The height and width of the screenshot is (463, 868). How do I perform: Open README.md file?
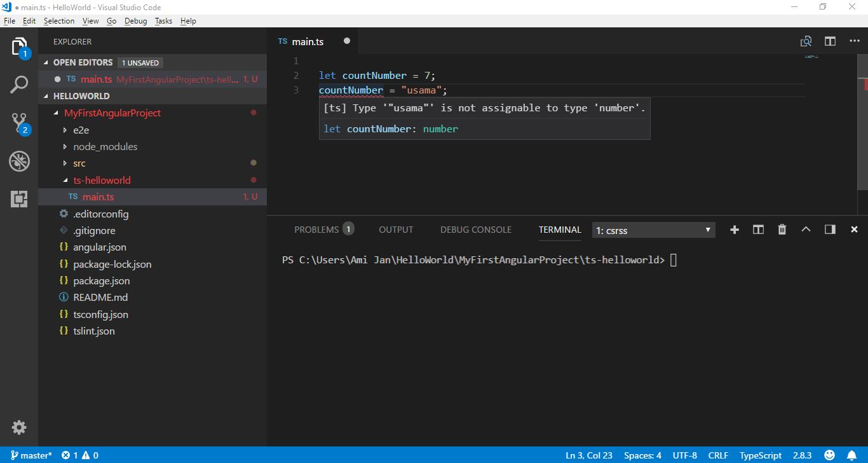coord(153,298)
